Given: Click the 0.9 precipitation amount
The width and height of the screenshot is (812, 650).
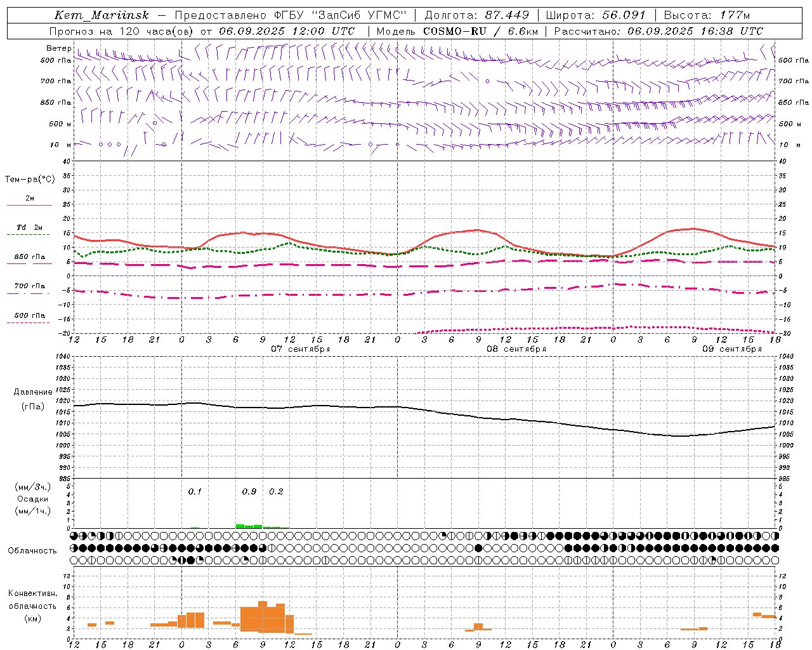Looking at the screenshot, I should tap(249, 491).
